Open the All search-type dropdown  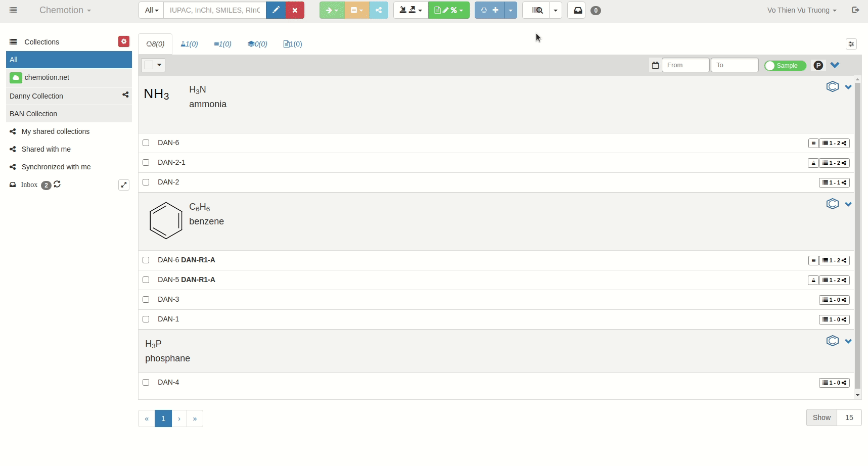click(x=151, y=10)
